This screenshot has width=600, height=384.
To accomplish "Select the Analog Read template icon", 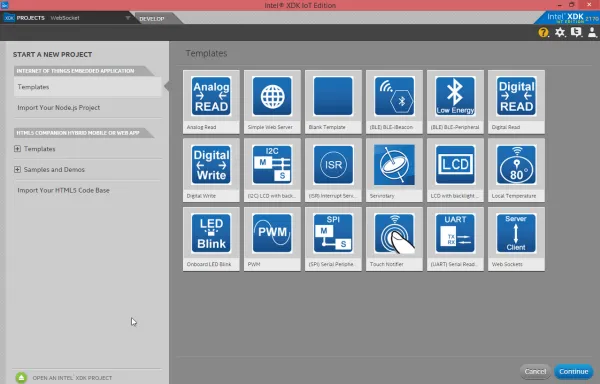I will coord(211,96).
